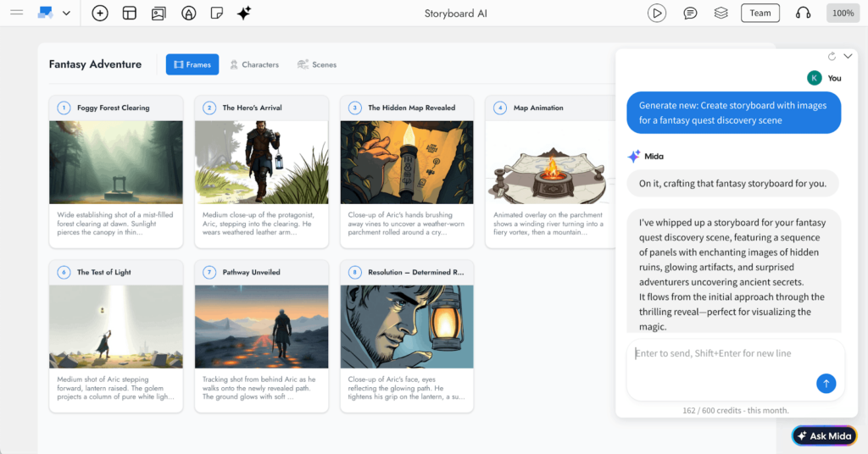Open the 100% zoom level dropdown

[843, 13]
